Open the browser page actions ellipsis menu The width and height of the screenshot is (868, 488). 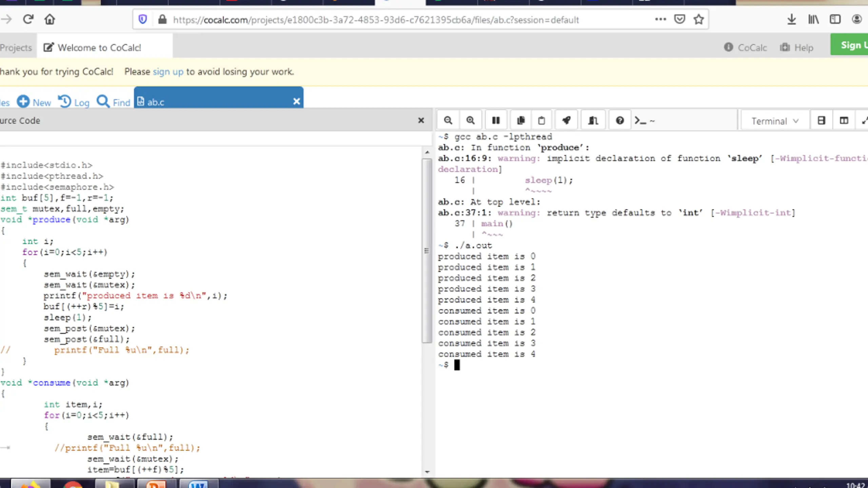coord(660,19)
